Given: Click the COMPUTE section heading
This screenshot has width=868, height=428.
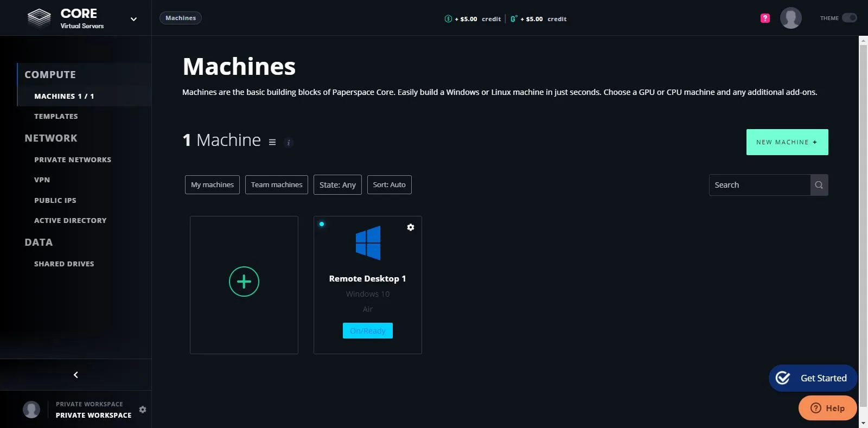Looking at the screenshot, I should (x=50, y=75).
